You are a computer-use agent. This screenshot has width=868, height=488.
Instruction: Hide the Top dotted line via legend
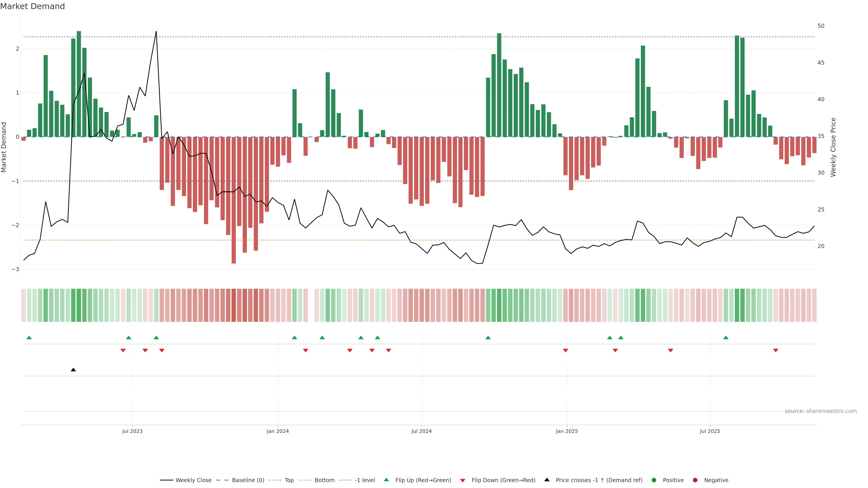point(289,480)
